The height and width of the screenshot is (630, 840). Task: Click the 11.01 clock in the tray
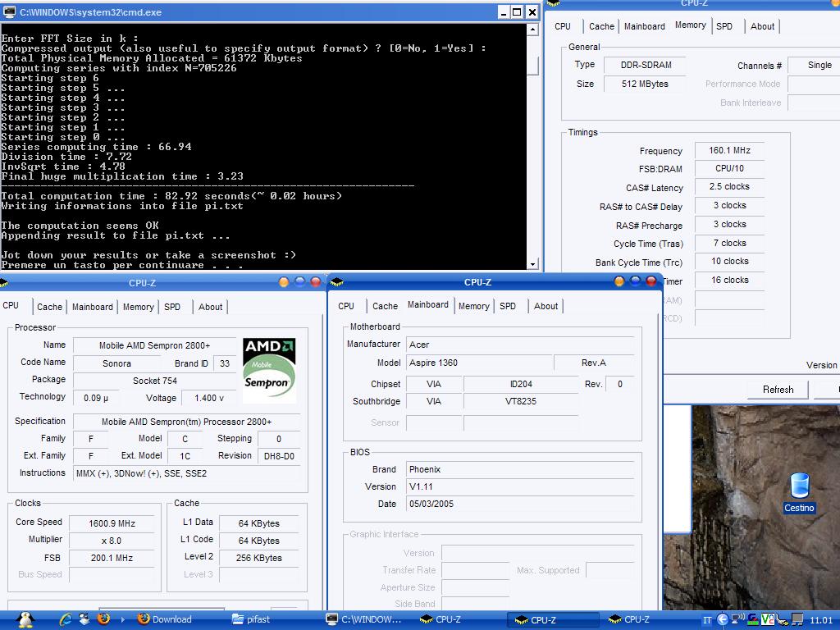point(821,620)
